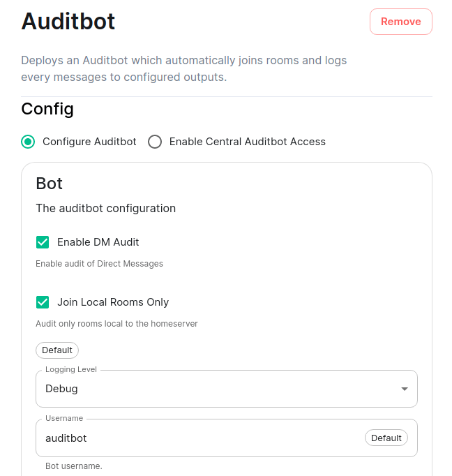Click the 'The auditbot configuration' subtitle
This screenshot has width=452, height=476.
pos(106,208)
